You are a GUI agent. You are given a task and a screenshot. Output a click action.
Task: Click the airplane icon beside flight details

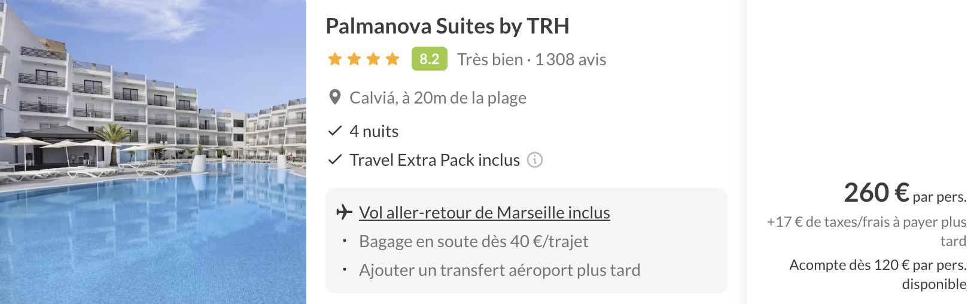pos(344,212)
